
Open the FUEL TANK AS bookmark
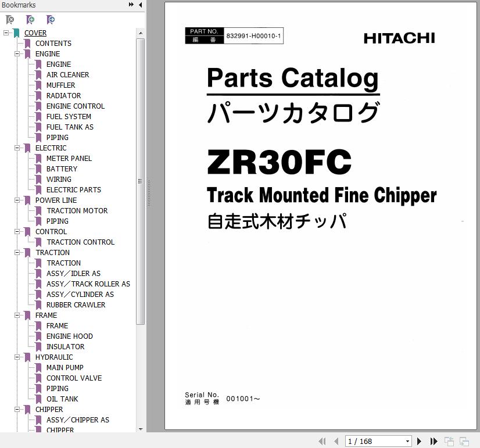coord(70,127)
